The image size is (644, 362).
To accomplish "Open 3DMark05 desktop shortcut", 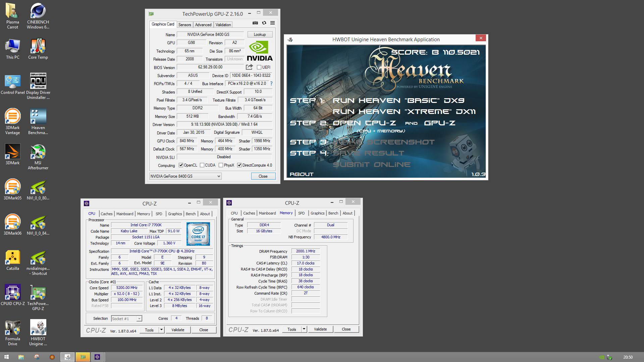I will click(x=12, y=190).
